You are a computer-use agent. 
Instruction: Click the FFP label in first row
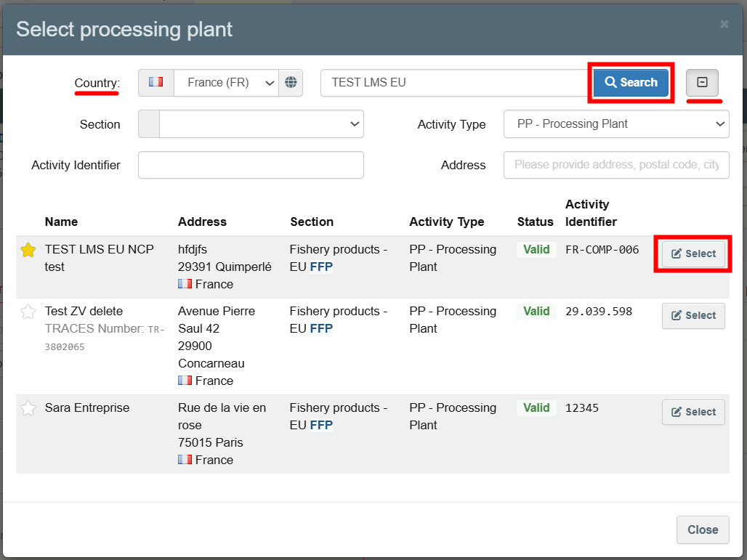321,267
